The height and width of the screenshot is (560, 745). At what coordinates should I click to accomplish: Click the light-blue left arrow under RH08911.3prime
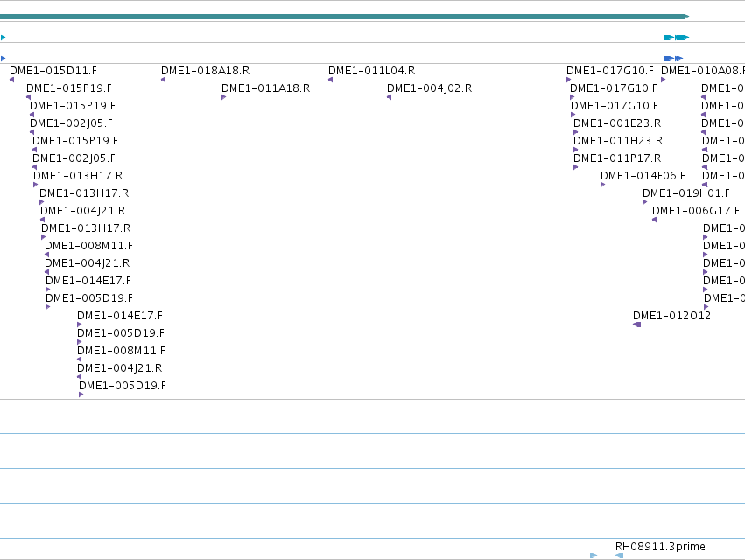point(619,556)
